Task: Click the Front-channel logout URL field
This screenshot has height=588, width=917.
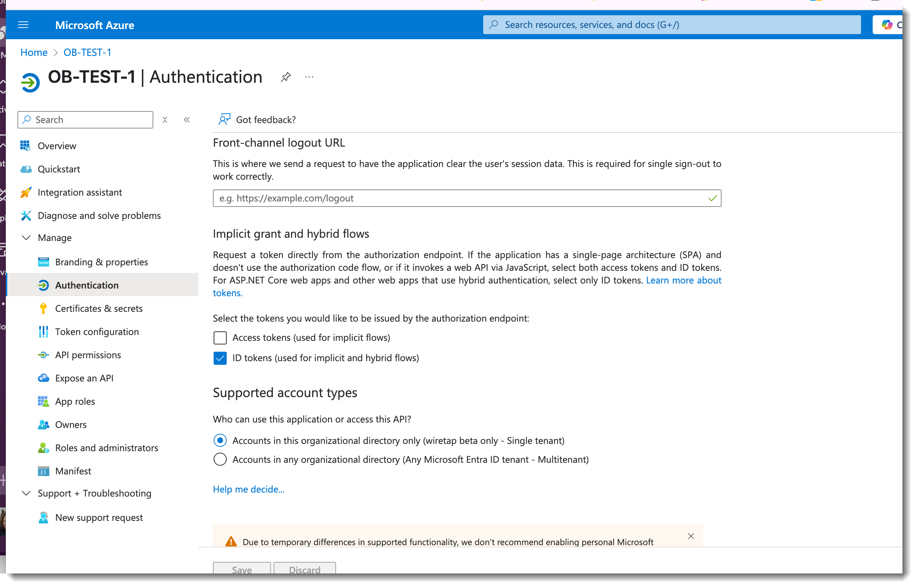Action: coord(458,199)
